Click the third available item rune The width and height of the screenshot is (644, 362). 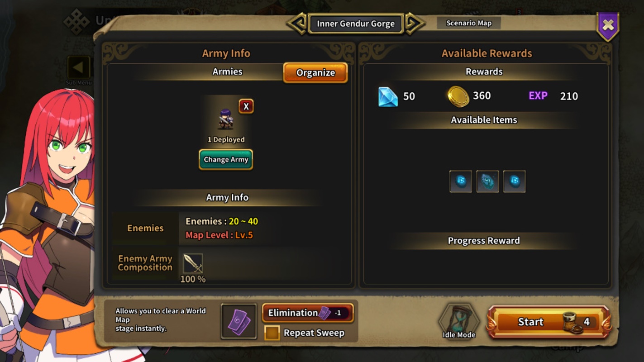514,181
